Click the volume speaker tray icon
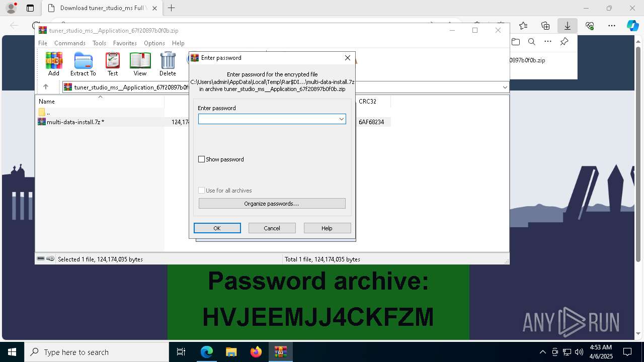644x362 pixels. tap(579, 352)
